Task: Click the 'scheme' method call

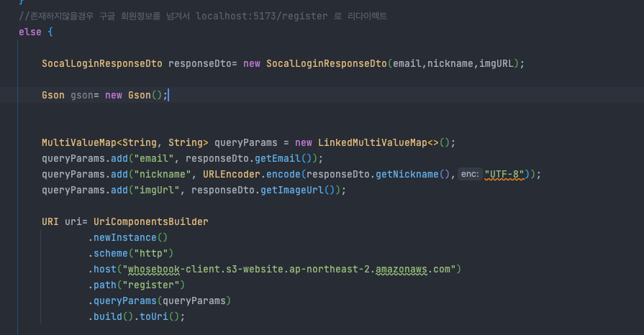Action: coord(111,253)
